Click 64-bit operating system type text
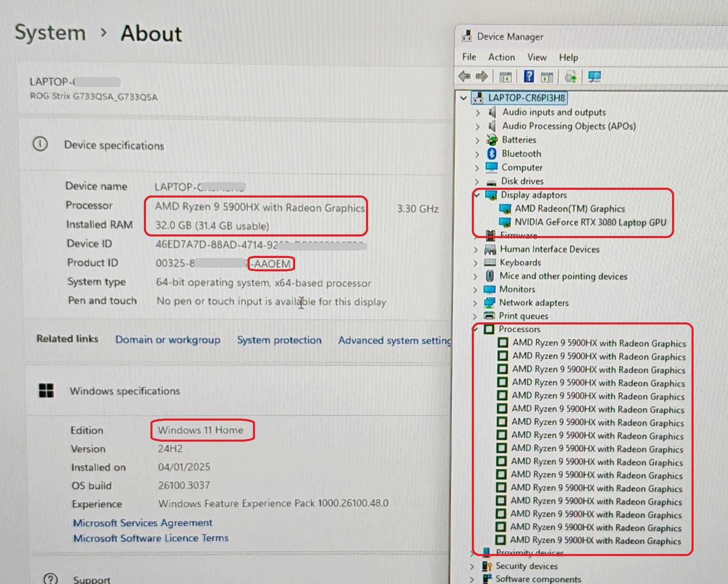The height and width of the screenshot is (584, 728). point(263,283)
